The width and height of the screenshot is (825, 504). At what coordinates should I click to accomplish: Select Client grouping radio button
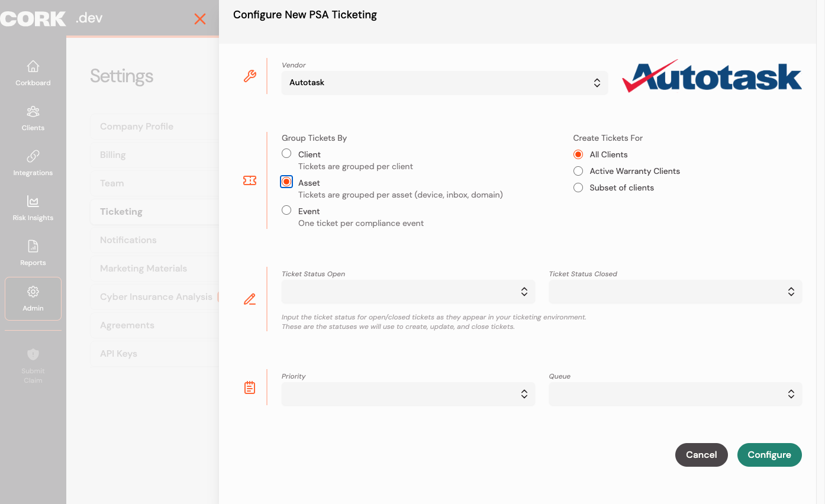click(x=286, y=153)
